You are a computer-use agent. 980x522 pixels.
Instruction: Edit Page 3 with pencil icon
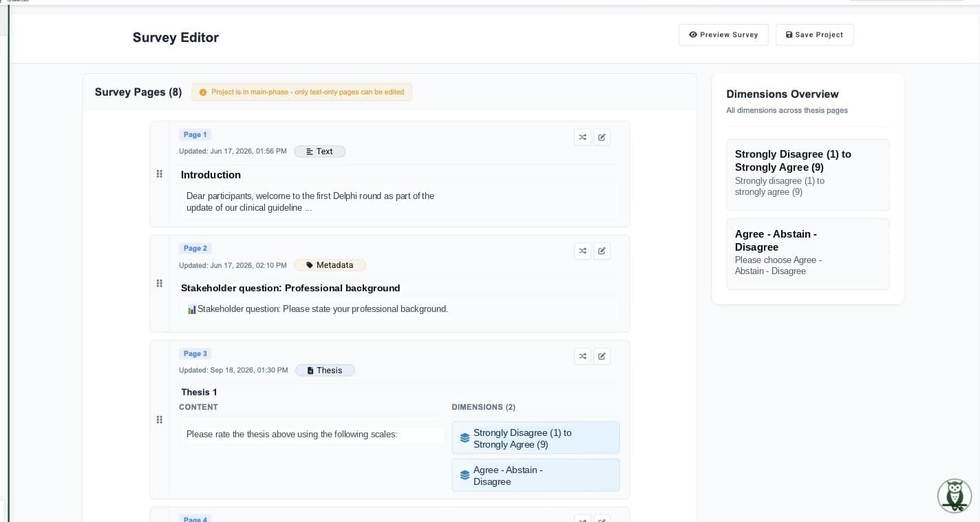pyautogui.click(x=601, y=356)
